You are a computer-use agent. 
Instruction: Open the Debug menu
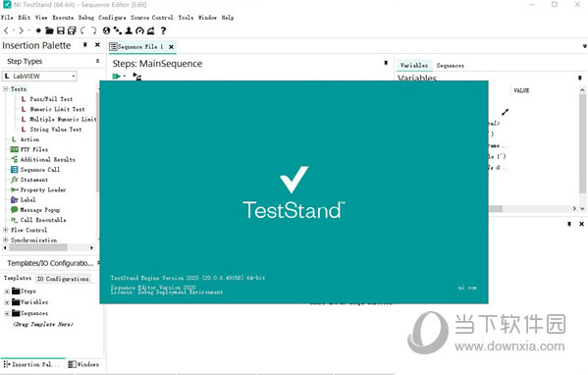(85, 18)
